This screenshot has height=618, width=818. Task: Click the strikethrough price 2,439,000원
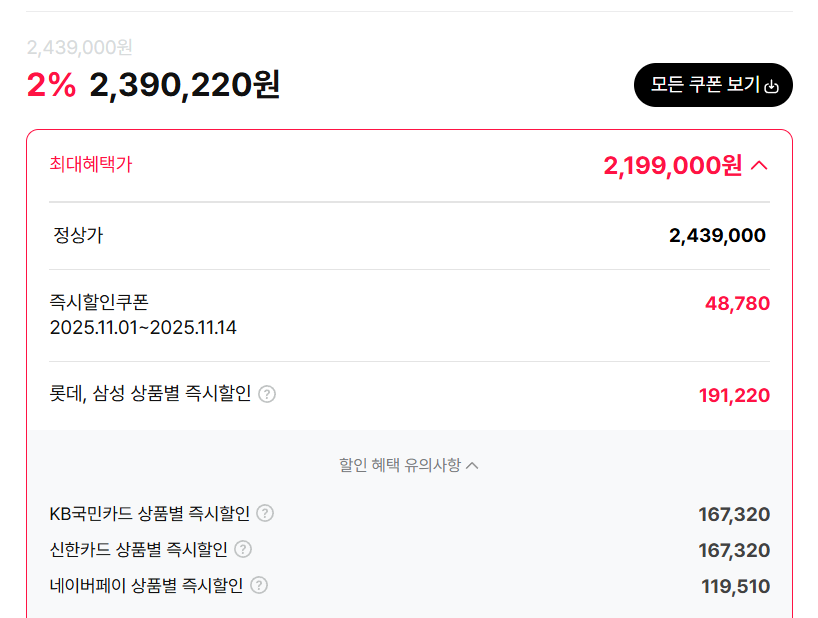point(78,47)
